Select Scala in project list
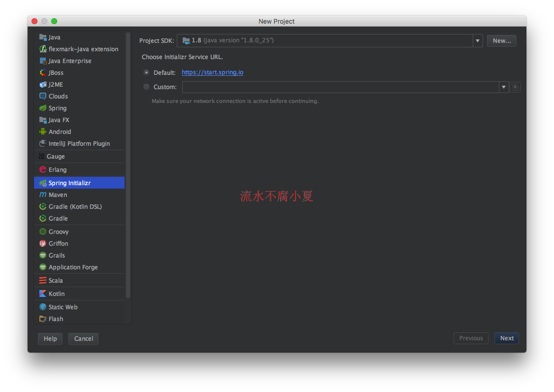The height and width of the screenshot is (392, 554). (79, 280)
